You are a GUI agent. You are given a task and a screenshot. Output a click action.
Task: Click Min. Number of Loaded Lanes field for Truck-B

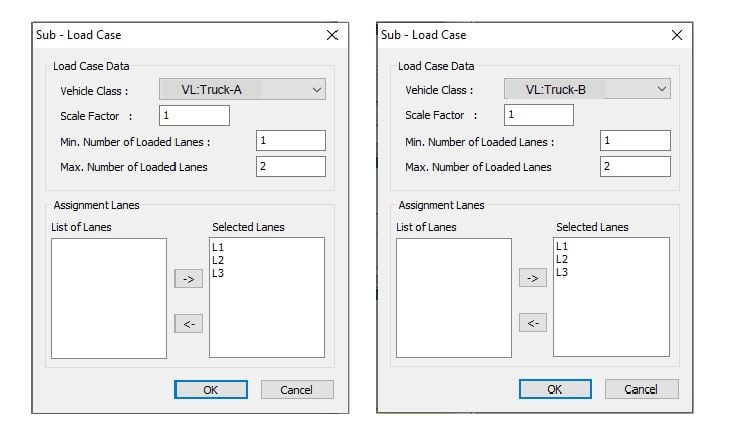(x=635, y=141)
